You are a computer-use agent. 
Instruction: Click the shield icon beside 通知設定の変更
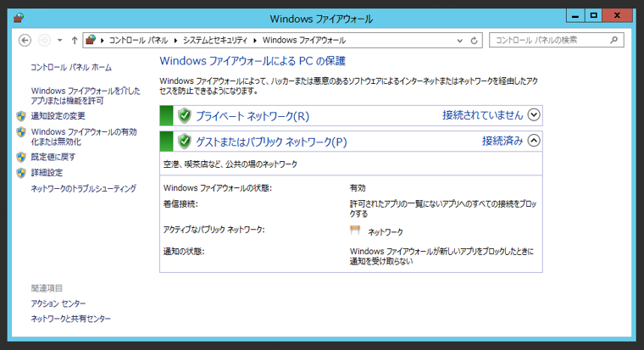point(21,116)
